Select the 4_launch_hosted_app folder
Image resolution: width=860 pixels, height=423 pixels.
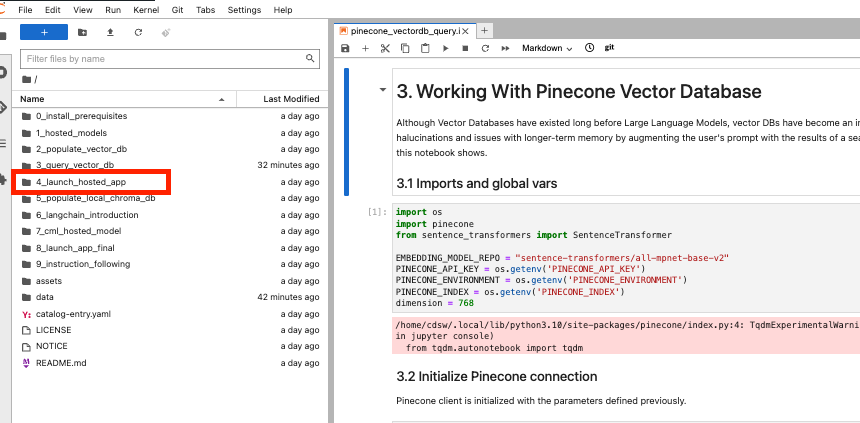pyautogui.click(x=170, y=182)
